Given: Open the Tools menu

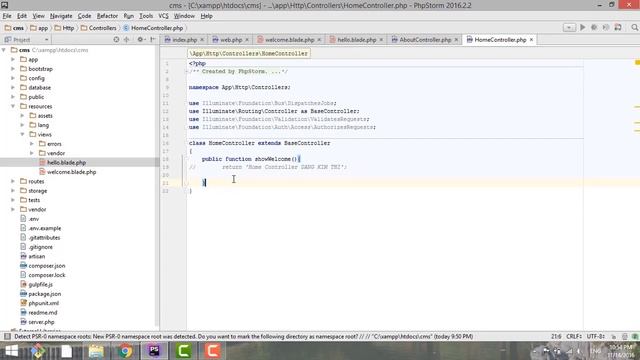Looking at the screenshot, I should 146,16.
